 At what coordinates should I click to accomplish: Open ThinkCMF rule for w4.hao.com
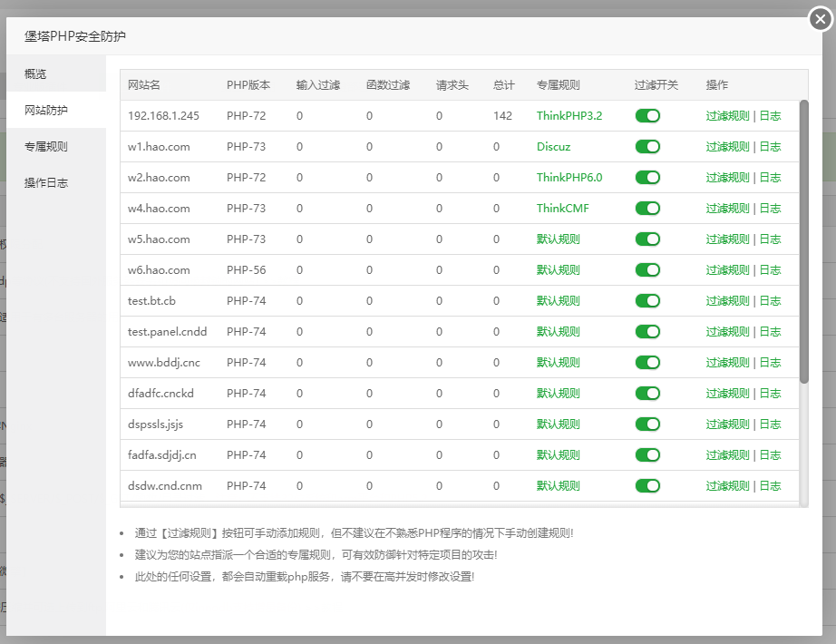pyautogui.click(x=562, y=209)
